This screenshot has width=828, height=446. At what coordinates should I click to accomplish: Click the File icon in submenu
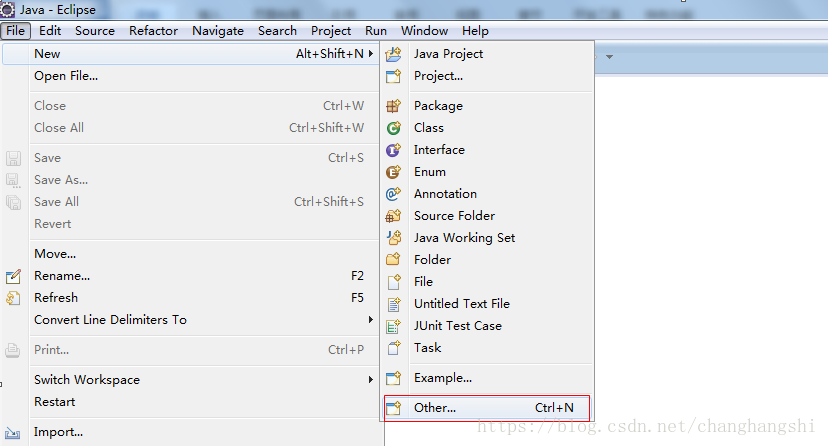393,282
